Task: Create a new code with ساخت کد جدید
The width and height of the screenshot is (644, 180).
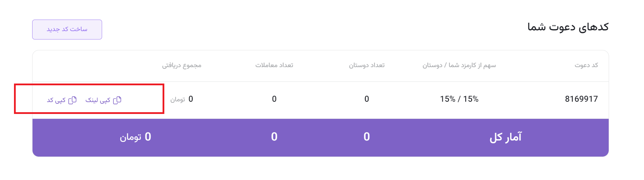Action: pyautogui.click(x=67, y=29)
